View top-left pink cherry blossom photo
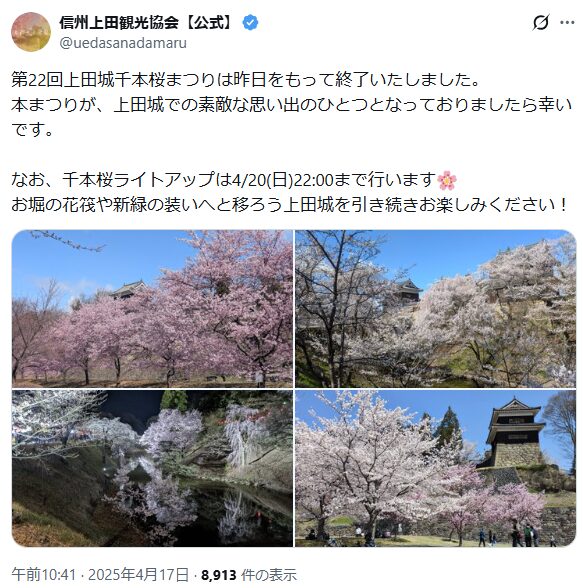This screenshot has width=583, height=588. (152, 309)
